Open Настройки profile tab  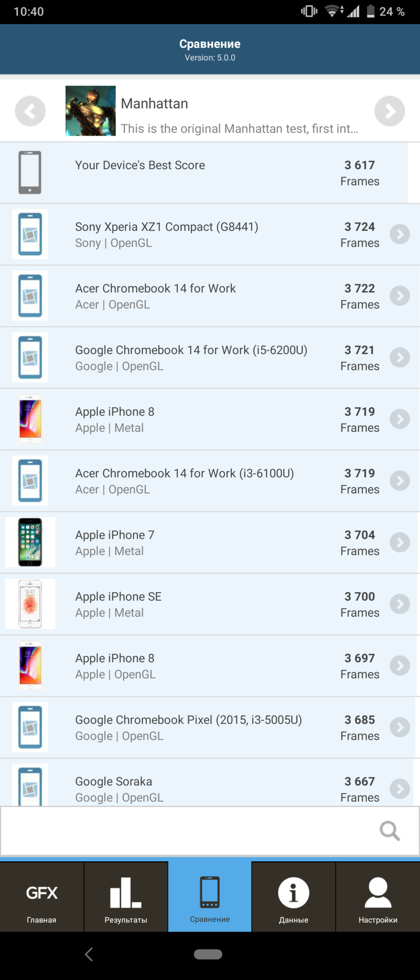(x=378, y=897)
